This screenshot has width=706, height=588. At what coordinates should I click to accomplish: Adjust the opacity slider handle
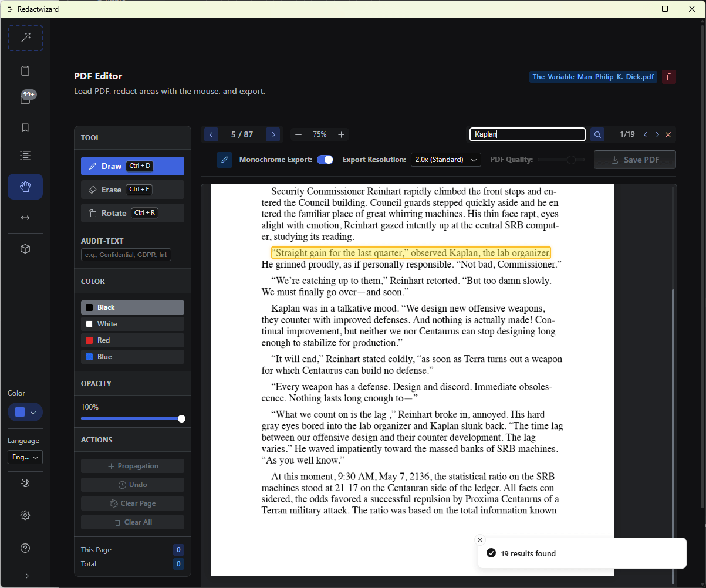tap(181, 418)
